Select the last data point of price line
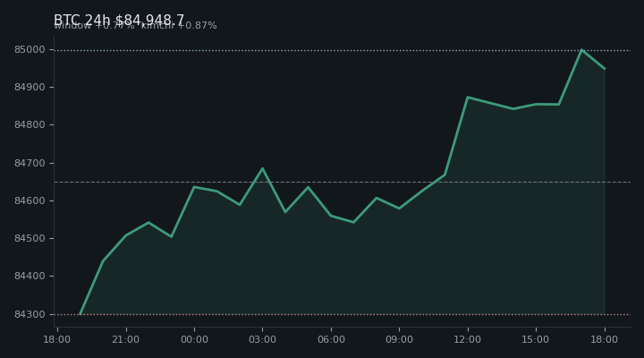 (605, 69)
